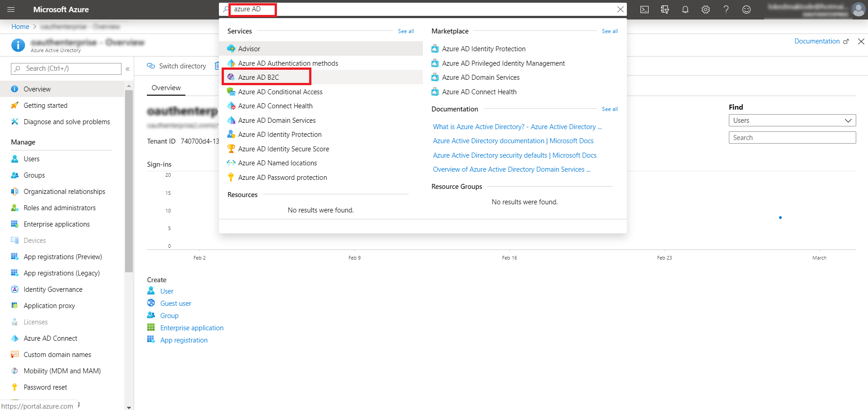868x410 pixels.
Task: Click Azure AD Identity Protection service icon
Action: click(231, 134)
